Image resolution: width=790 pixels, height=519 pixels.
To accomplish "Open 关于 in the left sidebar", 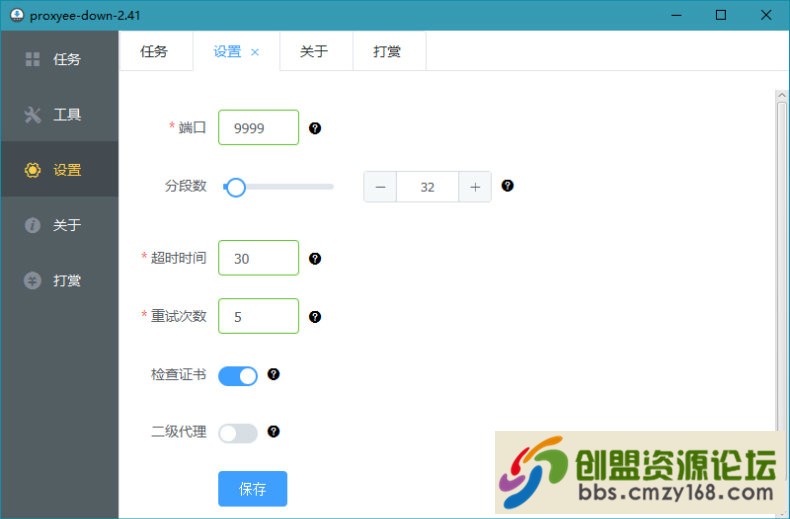I will pyautogui.click(x=59, y=225).
